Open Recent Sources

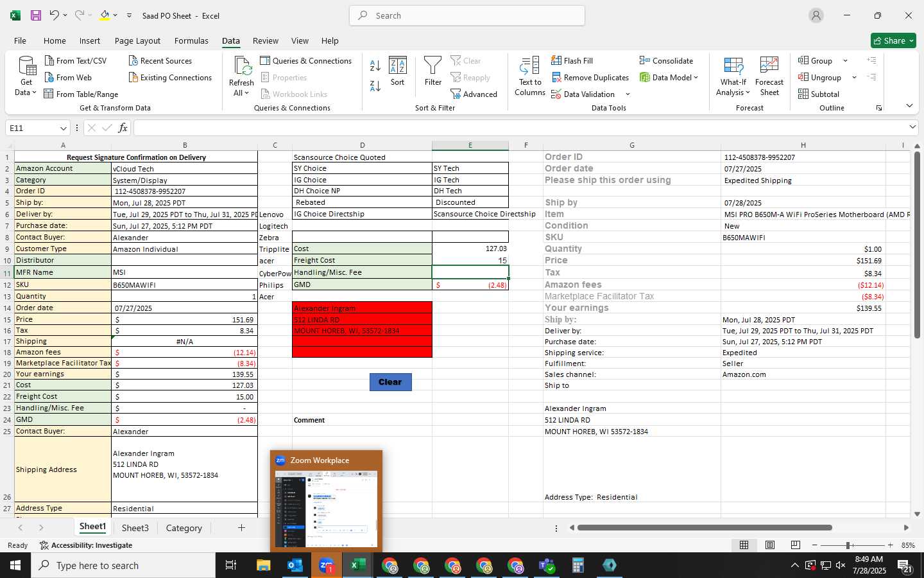tap(160, 61)
